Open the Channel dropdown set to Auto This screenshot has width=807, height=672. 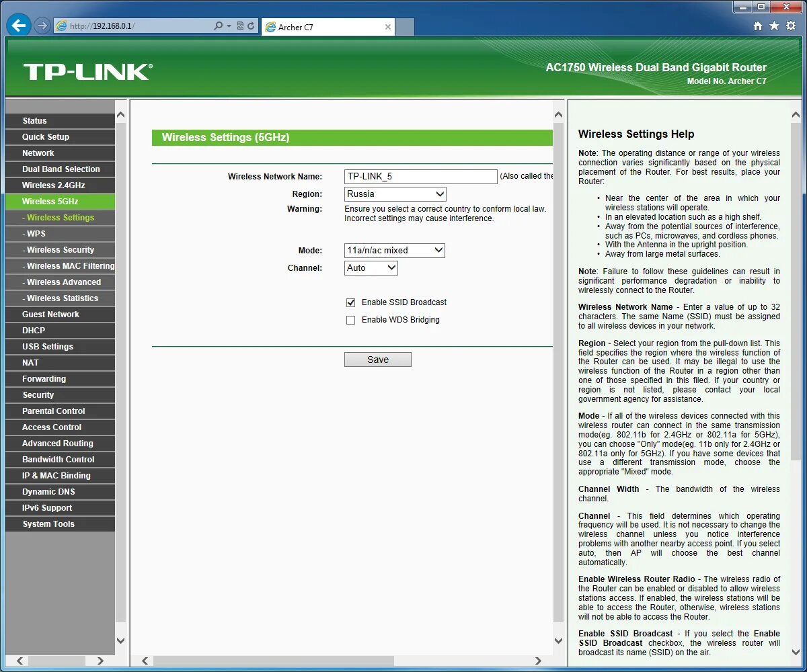pos(371,268)
